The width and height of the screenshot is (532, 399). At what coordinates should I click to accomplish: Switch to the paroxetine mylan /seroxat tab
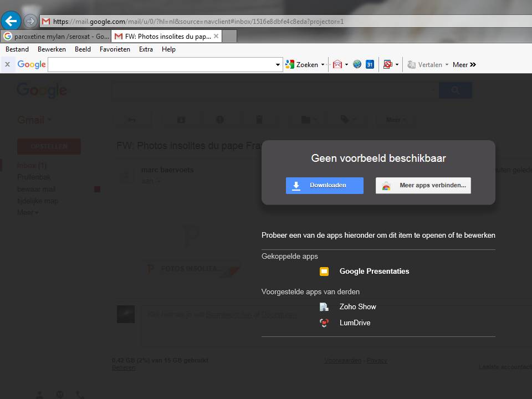coord(55,37)
